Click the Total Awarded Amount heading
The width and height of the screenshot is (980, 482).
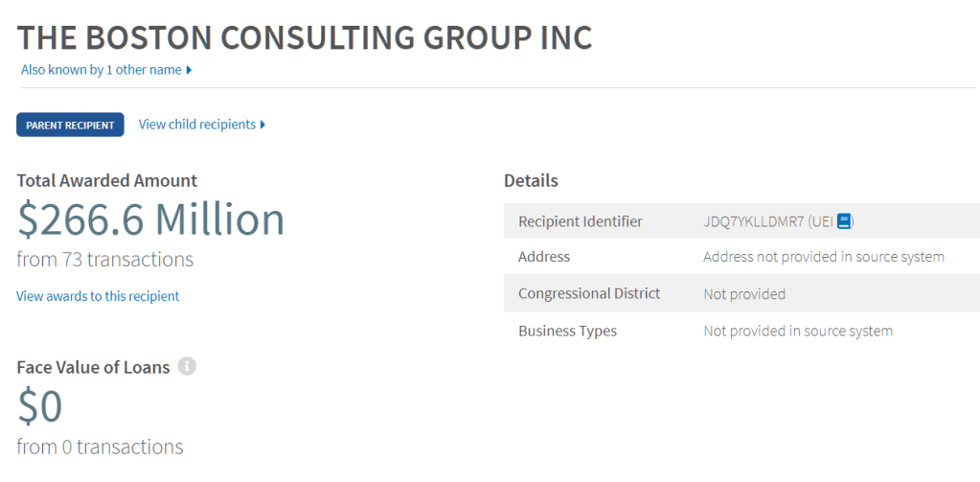pyautogui.click(x=107, y=180)
